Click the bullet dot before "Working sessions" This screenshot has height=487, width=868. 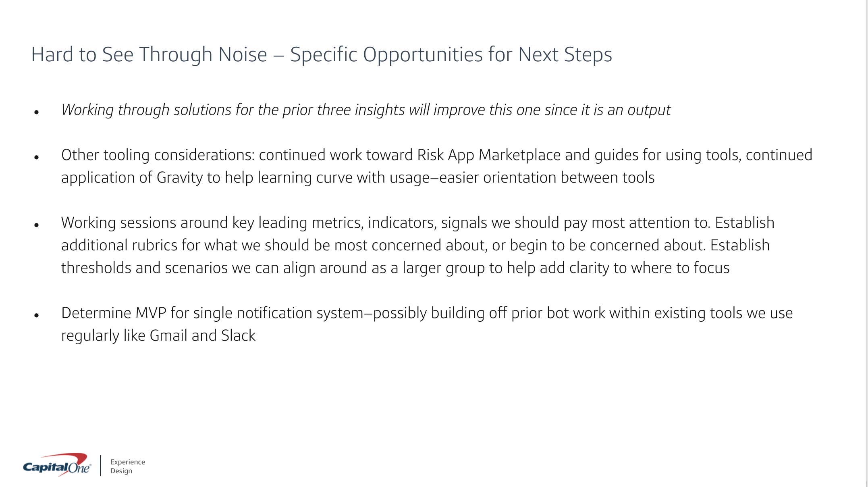pos(37,225)
